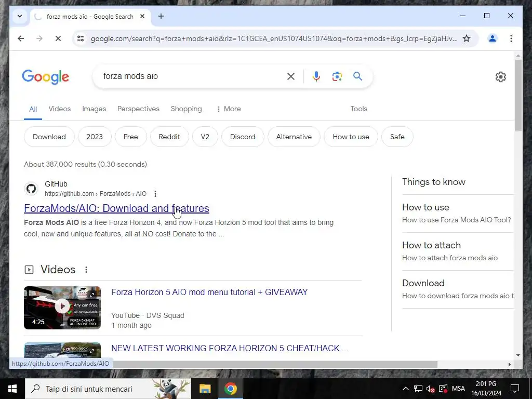The height and width of the screenshot is (399, 532).
Task: Show hidden system tray icons
Action: (x=405, y=389)
